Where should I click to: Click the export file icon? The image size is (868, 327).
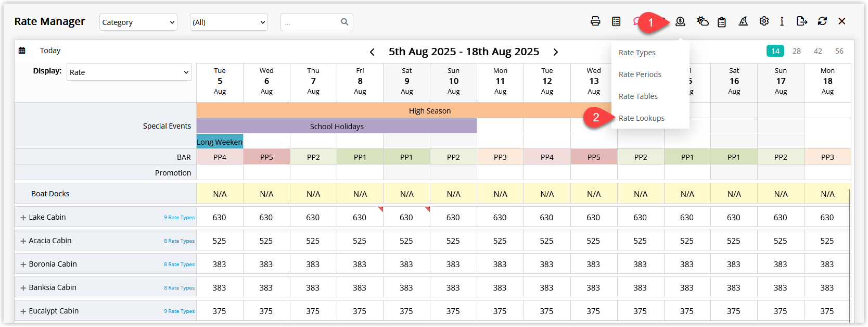802,21
